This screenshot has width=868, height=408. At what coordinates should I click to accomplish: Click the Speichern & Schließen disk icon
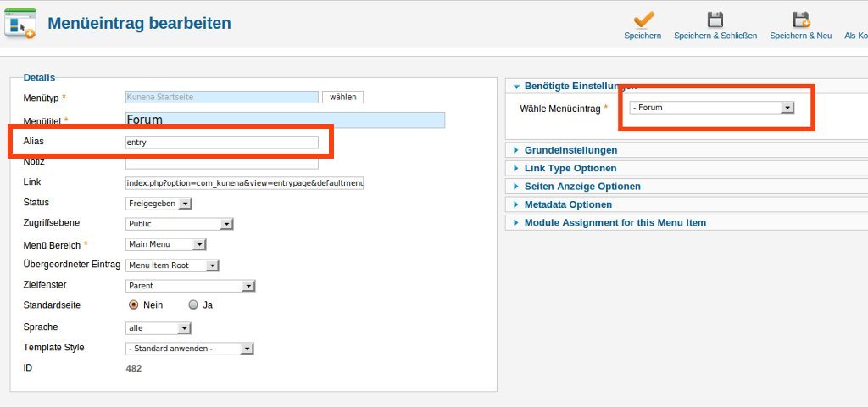tap(715, 20)
